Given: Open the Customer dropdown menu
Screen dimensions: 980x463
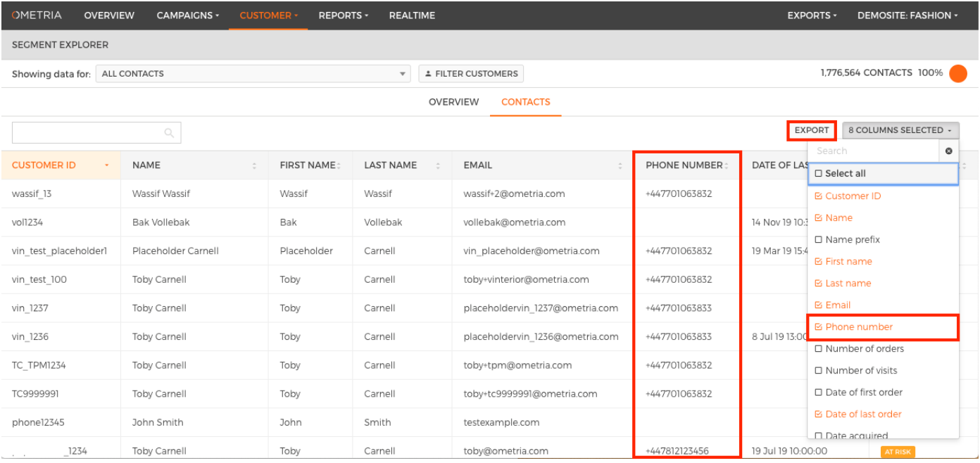Looking at the screenshot, I should tap(268, 15).
